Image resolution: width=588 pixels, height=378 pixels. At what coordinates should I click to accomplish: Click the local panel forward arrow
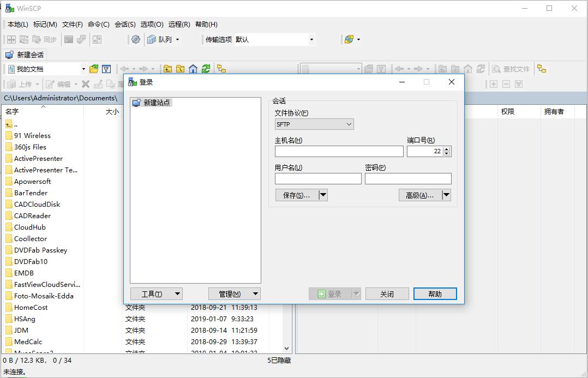tap(143, 69)
